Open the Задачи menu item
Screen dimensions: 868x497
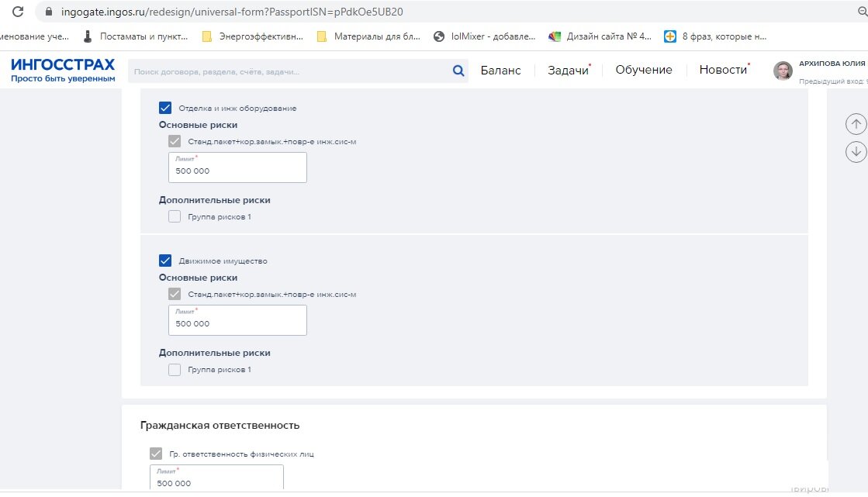click(x=568, y=71)
